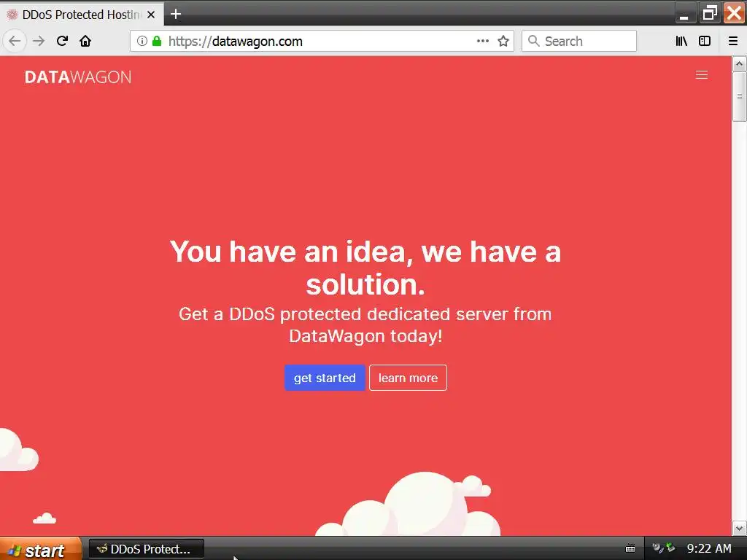747x560 pixels.
Task: Click the scroll up arrow
Action: [x=739, y=64]
